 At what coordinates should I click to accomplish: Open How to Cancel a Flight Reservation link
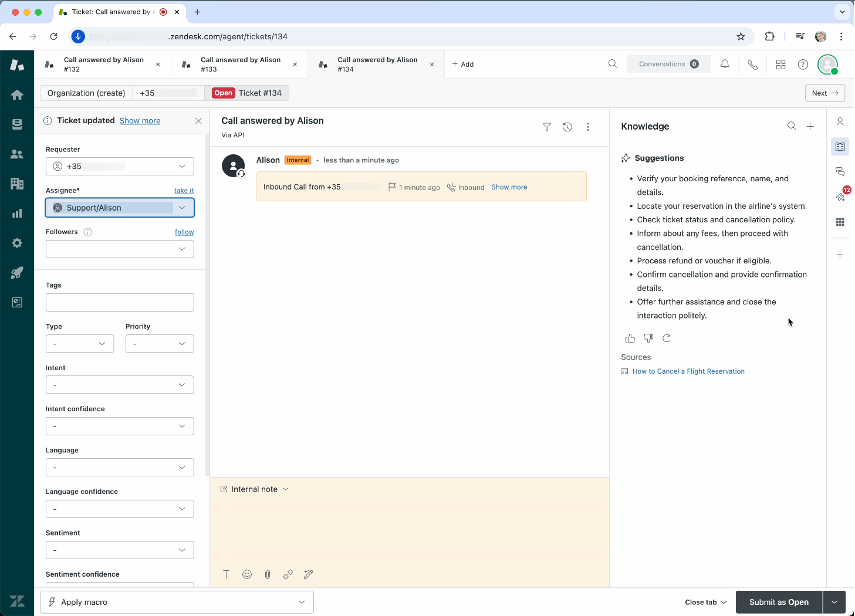pyautogui.click(x=688, y=371)
